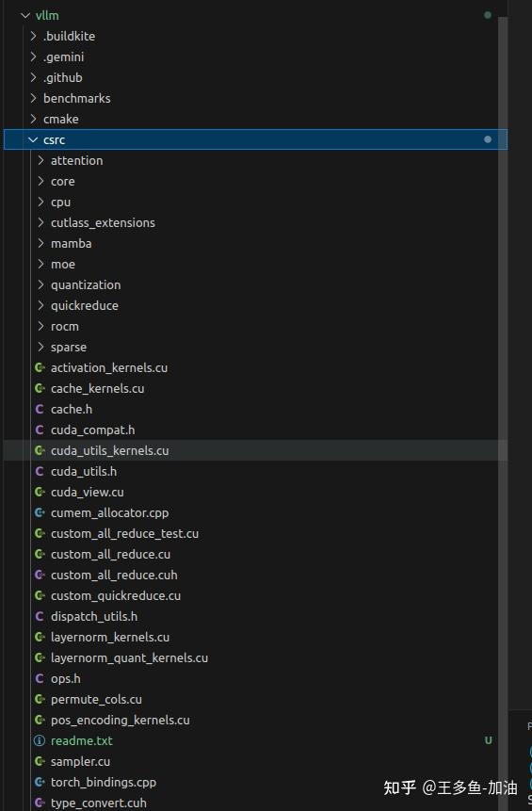The image size is (532, 811).
Task: Collapse the csrc folder chevron
Action: point(33,139)
